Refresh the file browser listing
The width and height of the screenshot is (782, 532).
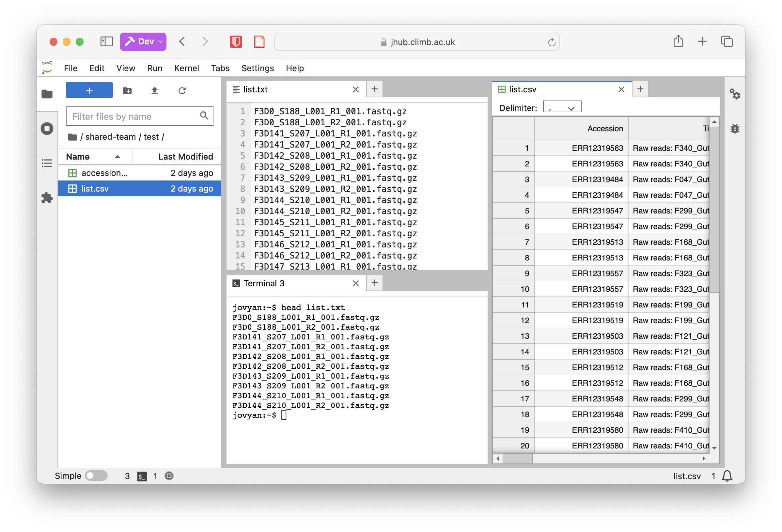point(182,90)
